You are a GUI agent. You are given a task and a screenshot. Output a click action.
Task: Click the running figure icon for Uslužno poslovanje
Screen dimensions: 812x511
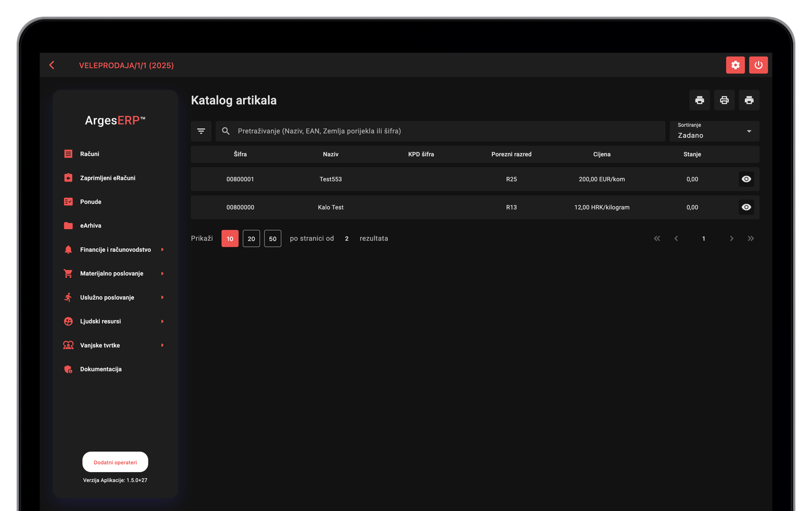click(68, 297)
